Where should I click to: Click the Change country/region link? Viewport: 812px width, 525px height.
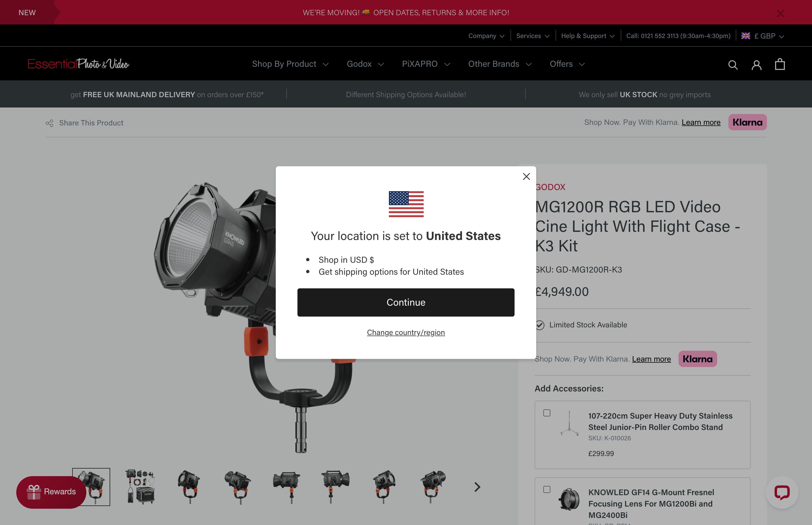[x=406, y=332]
